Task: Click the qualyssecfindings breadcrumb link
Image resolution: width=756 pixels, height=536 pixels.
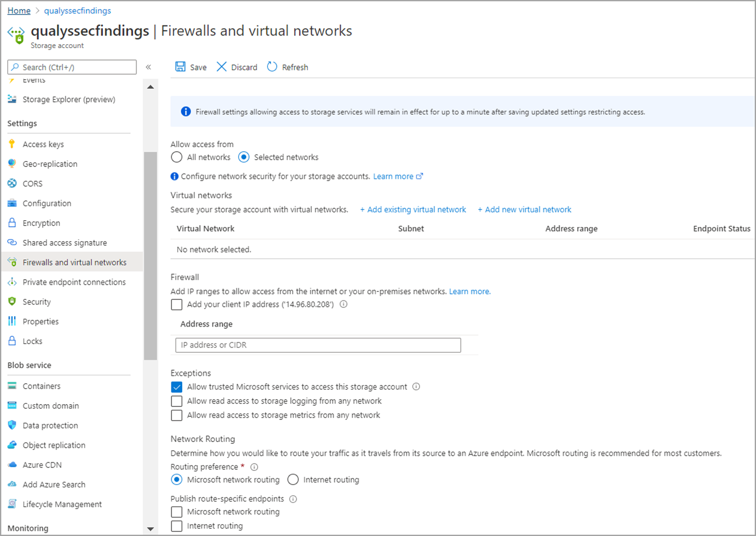Action: click(x=78, y=10)
